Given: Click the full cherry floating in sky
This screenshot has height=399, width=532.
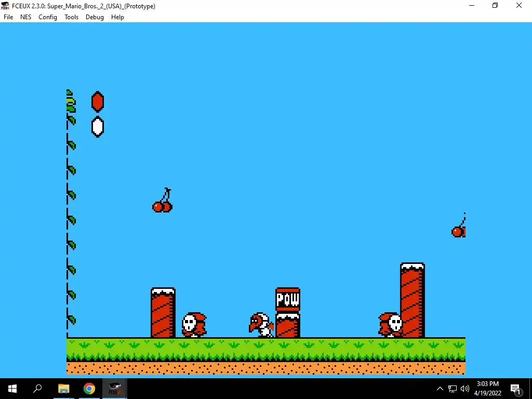Looking at the screenshot, I should coord(162,200).
